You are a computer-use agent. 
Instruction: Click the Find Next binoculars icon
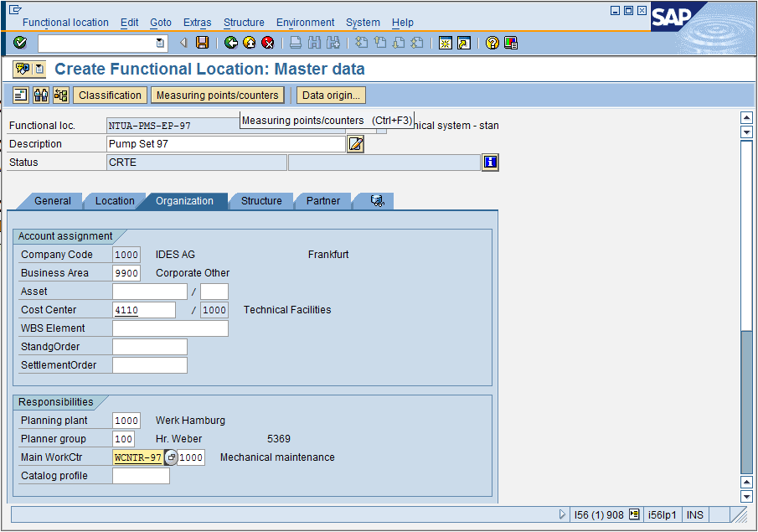333,43
